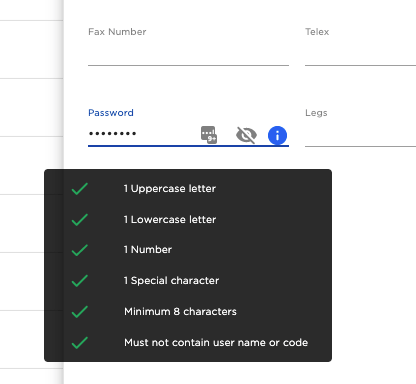
Task: Click the '1 Uppercase letter' requirement text
Action: (170, 189)
